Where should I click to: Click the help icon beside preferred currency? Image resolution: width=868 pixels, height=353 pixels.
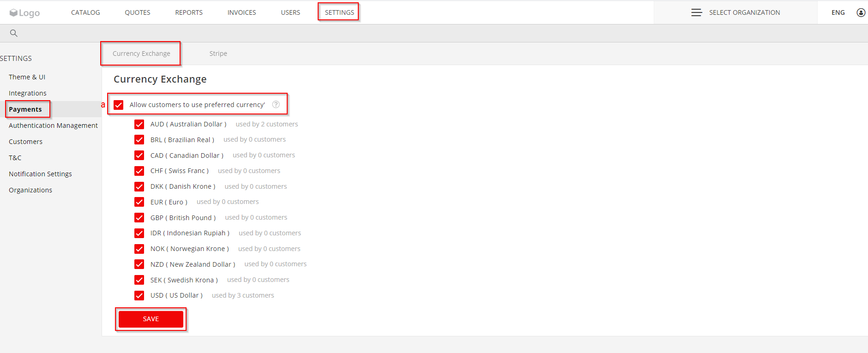pyautogui.click(x=276, y=105)
